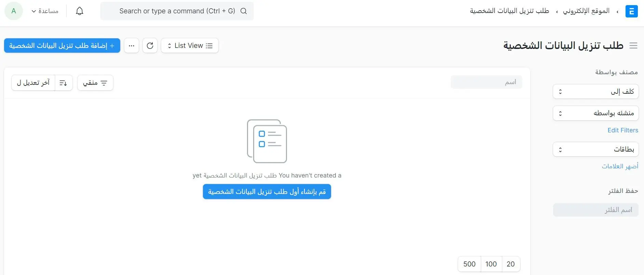The width and height of the screenshot is (644, 275).
Task: Click the Edit Filters link
Action: [x=623, y=130]
